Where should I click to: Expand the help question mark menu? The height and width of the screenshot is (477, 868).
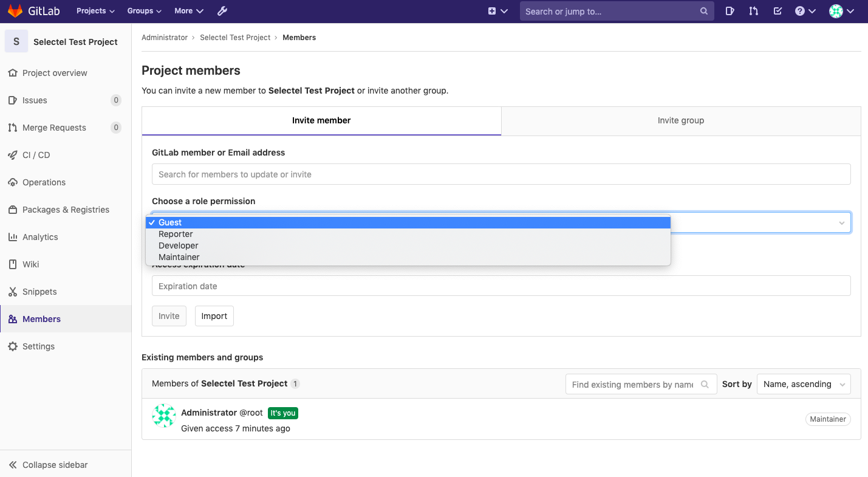pos(805,11)
